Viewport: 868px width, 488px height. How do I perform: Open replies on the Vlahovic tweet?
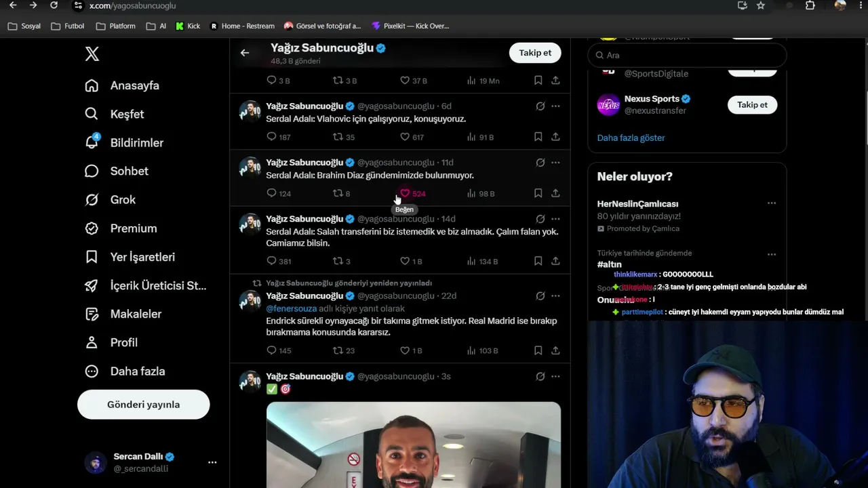point(279,137)
